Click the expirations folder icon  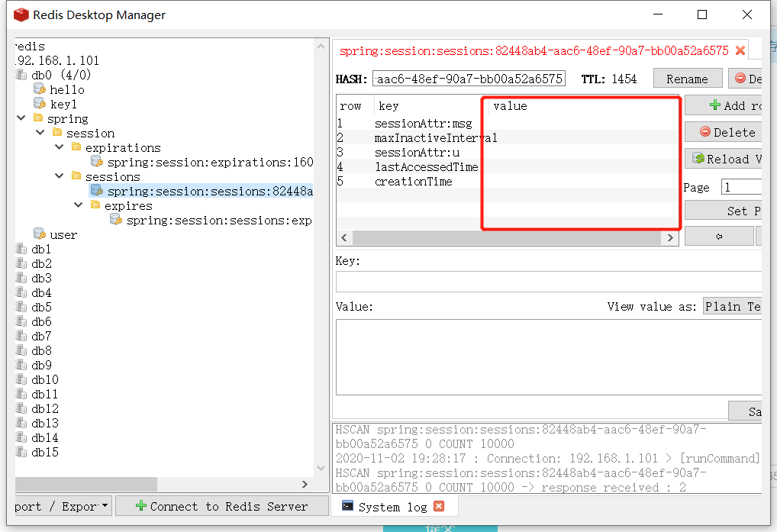click(76, 147)
